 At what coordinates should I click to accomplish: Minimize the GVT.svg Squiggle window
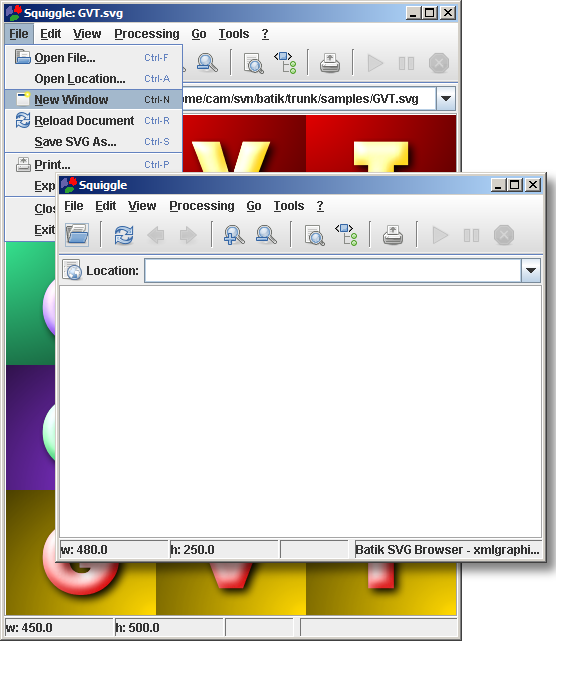413,13
